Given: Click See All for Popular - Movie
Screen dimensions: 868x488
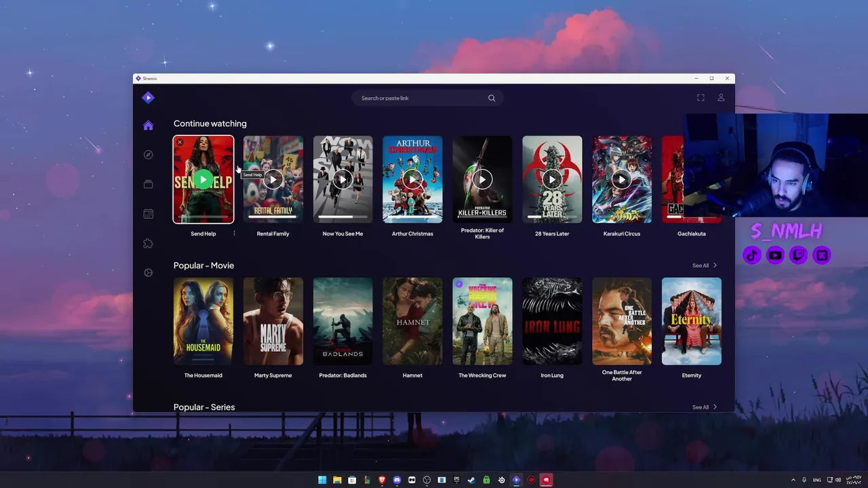Looking at the screenshot, I should tap(705, 266).
